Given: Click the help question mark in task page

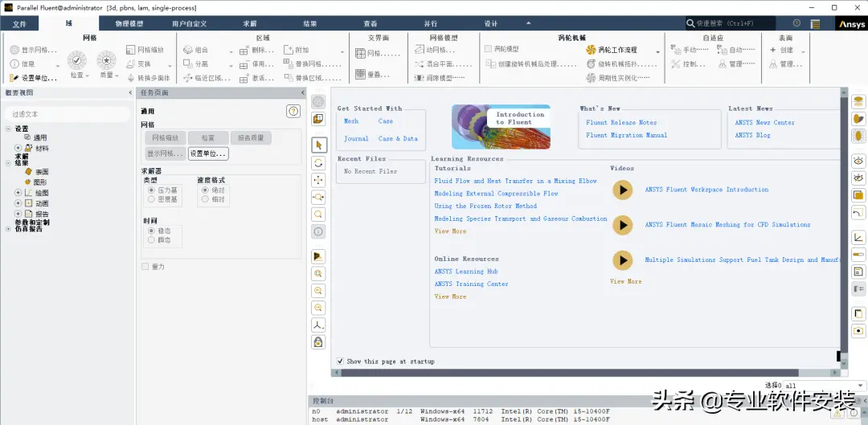Looking at the screenshot, I should (293, 111).
